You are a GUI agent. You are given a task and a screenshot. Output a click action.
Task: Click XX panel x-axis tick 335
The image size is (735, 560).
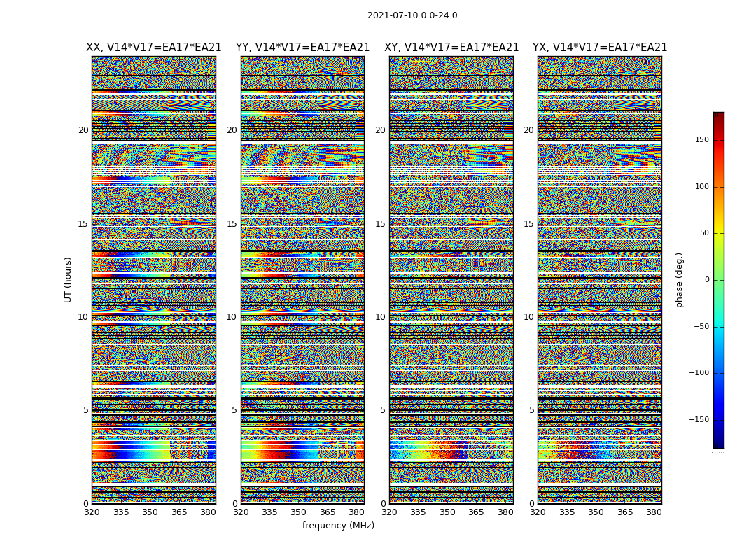[121, 512]
